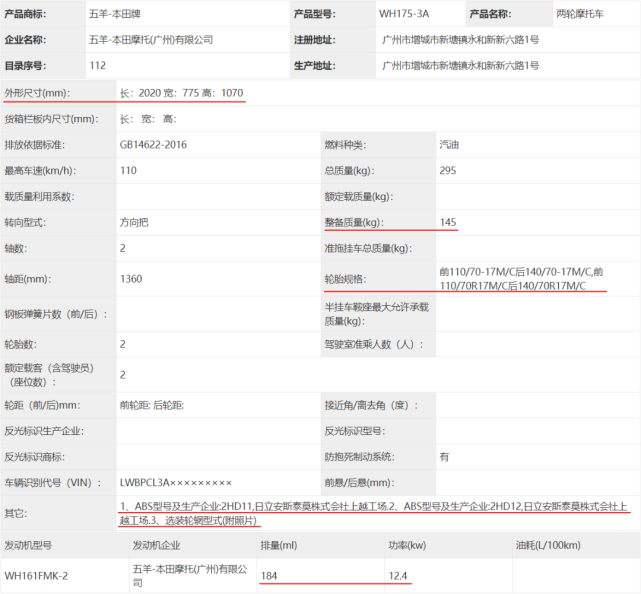Screen dimensions: 641x594
Task: Select wheelbase value 1360
Action: [x=131, y=279]
